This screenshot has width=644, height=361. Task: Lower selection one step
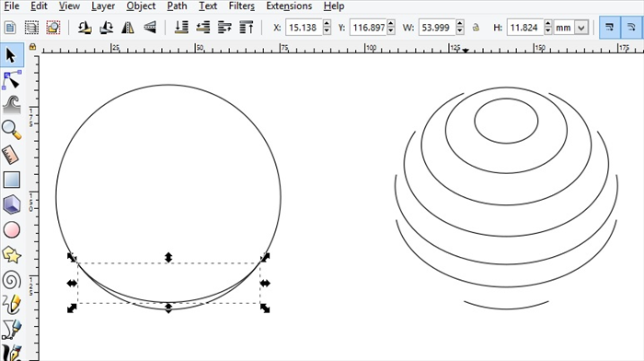pyautogui.click(x=203, y=28)
